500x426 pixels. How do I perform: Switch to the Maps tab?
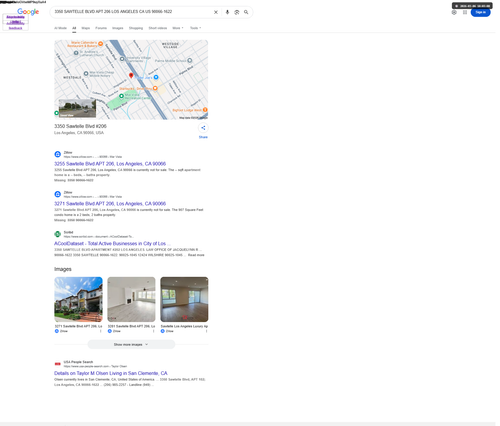(86, 28)
